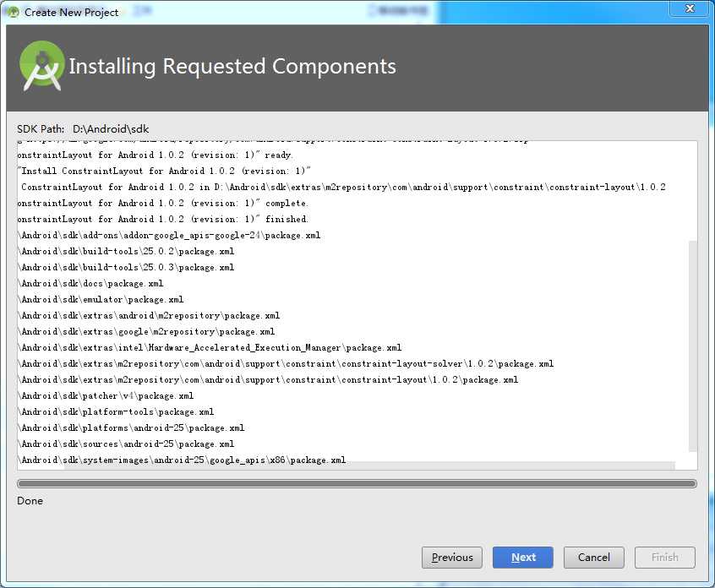Select the constraint-layout-solver\1.0.2 package.xml line
The height and width of the screenshot is (588, 715).
(x=286, y=364)
